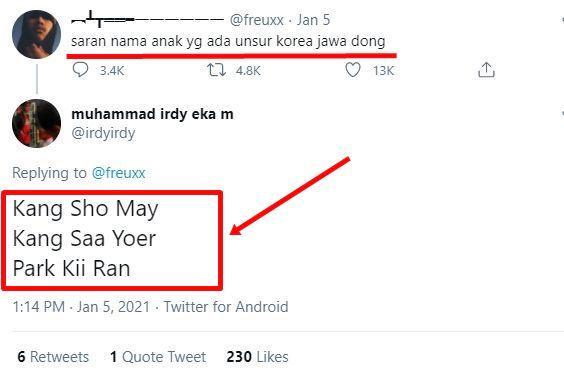Click the retweet arrows icon
This screenshot has height=376, width=564.
216,70
